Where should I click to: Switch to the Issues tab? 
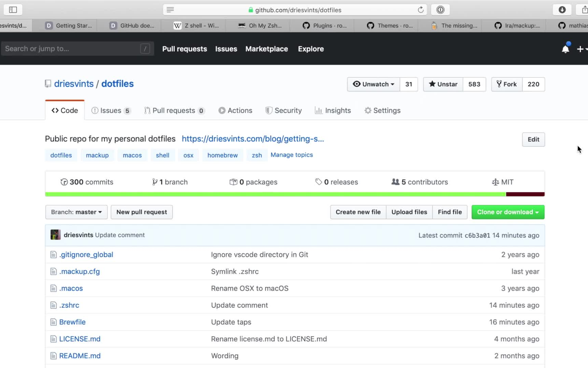[111, 110]
